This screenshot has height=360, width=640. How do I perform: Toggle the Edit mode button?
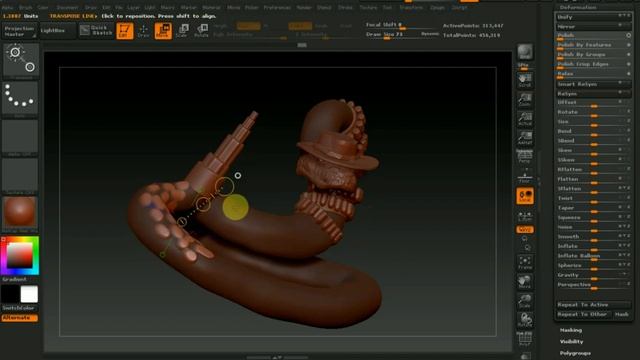124,31
